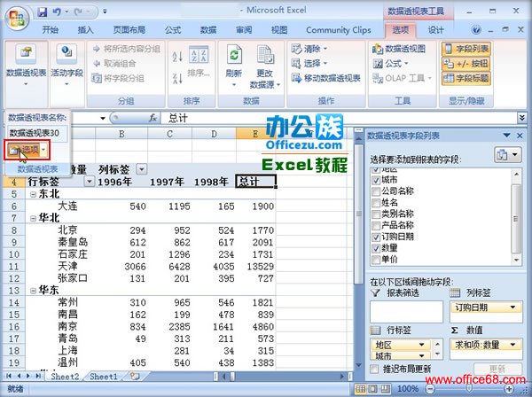Open the 行标签 filter dropdown
The height and width of the screenshot is (397, 532).
click(89, 182)
